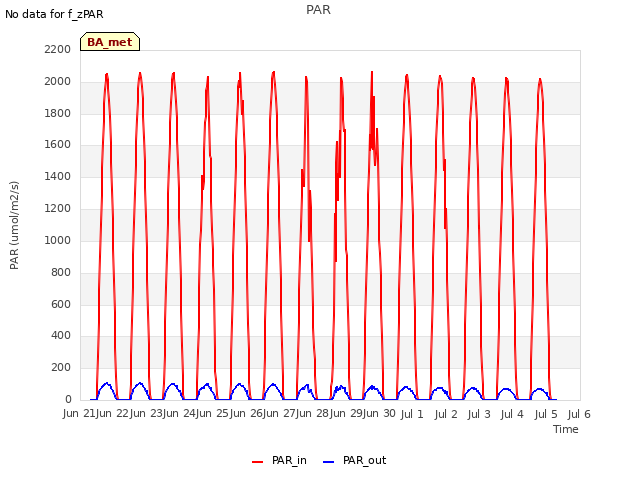This screenshot has width=640, height=480.
Task: Toggle the PAR_in legend entry
Action: pos(279,460)
